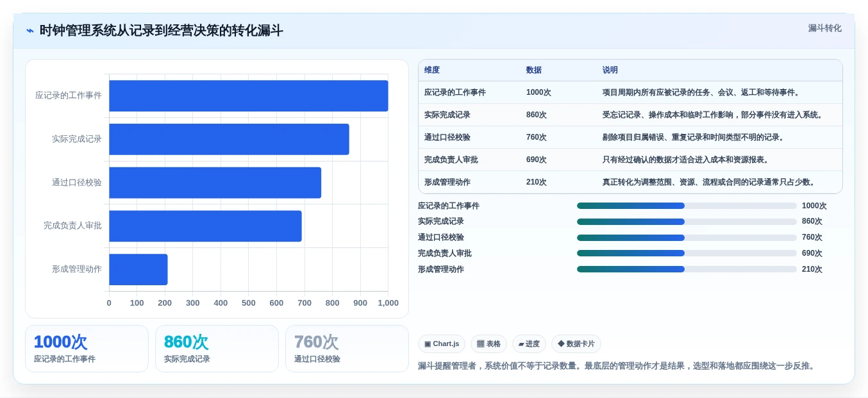868x398 pixels.
Task: Click the description starting 受忘记记录
Action: [x=713, y=115]
